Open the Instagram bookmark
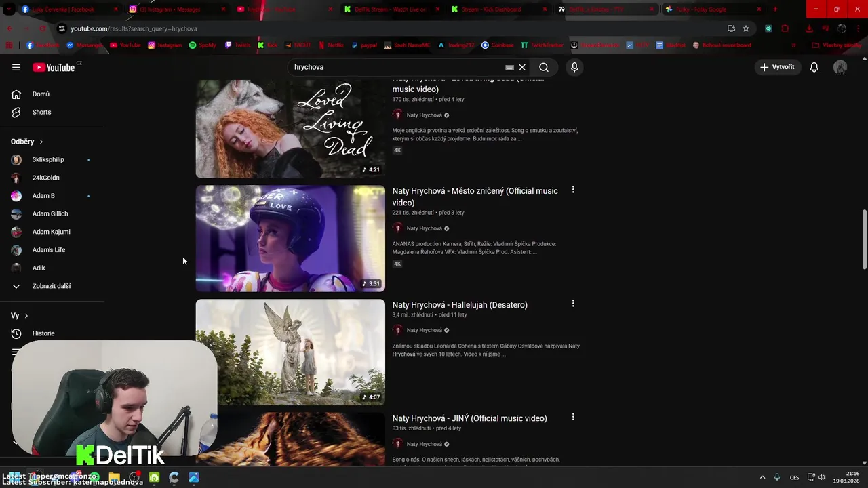The image size is (868, 488). click(165, 45)
